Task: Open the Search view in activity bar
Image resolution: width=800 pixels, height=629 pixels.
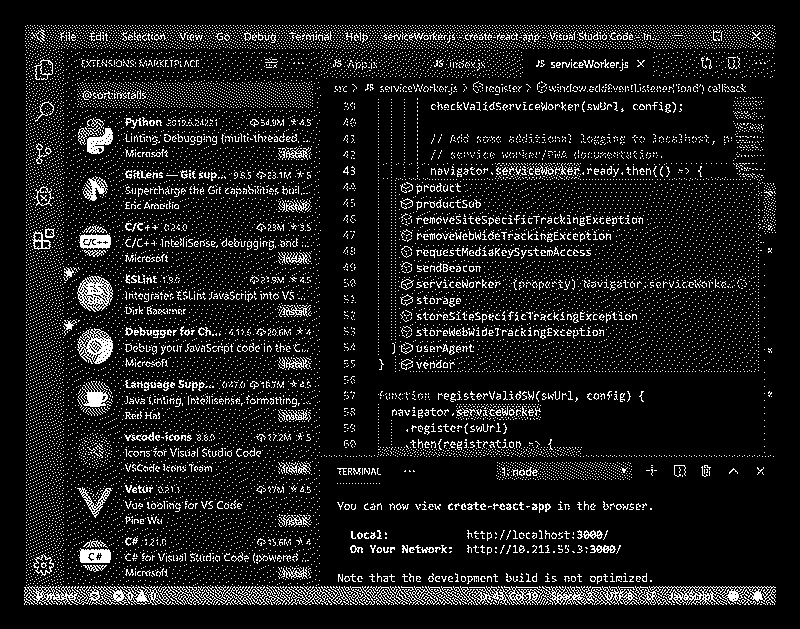Action: [x=43, y=111]
